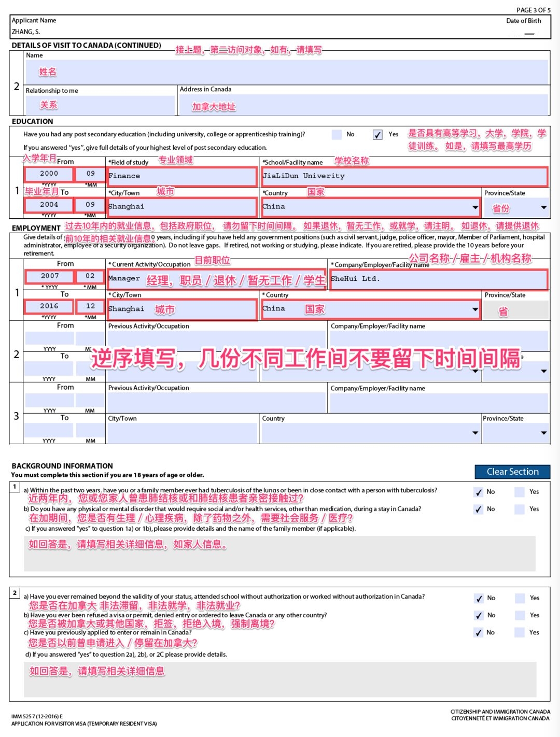The width and height of the screenshot is (560, 737).
Task: Open the Country dropdown in the Education section
Action: click(x=475, y=207)
